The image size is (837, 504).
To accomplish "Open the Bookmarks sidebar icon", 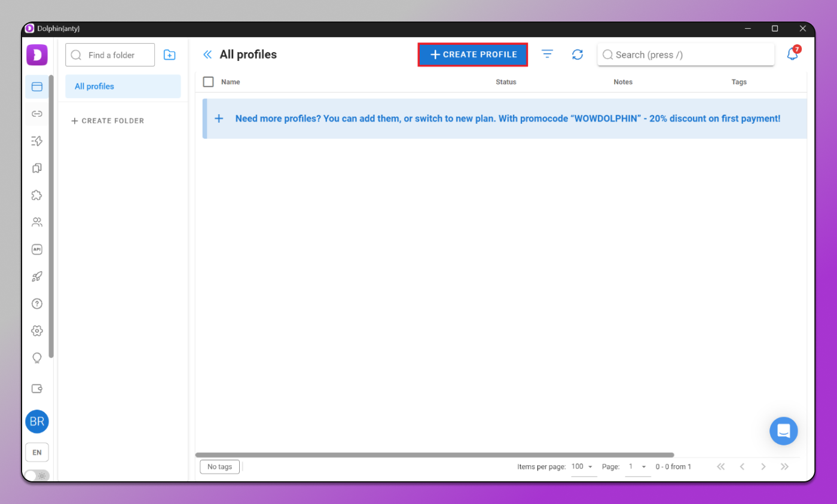I will 37,168.
